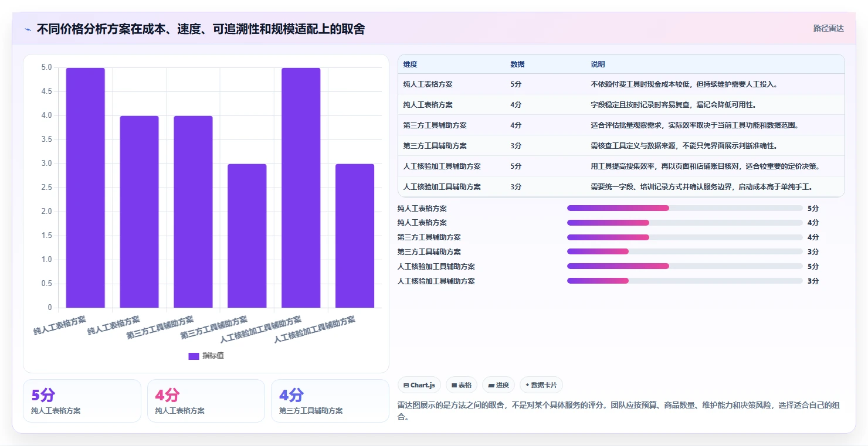Open the 5分 纯人工表格方案 data card
868x446 pixels.
point(82,401)
